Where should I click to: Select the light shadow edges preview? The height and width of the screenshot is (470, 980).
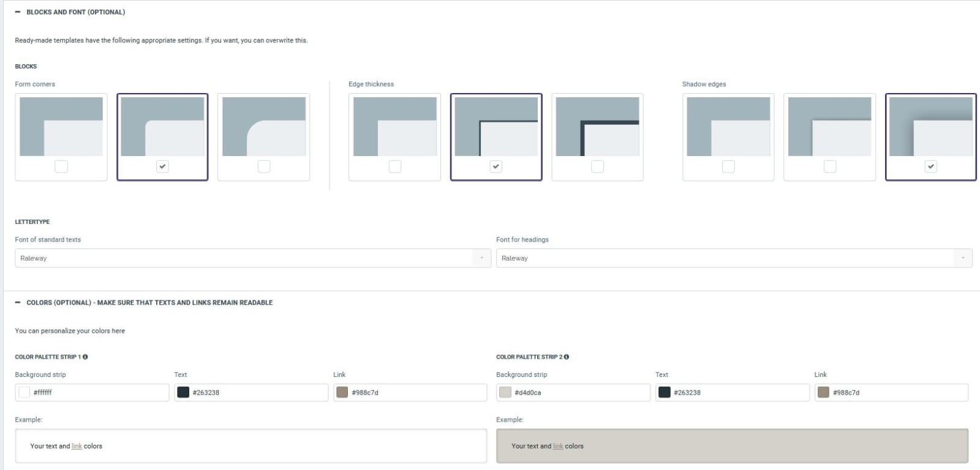point(829,126)
